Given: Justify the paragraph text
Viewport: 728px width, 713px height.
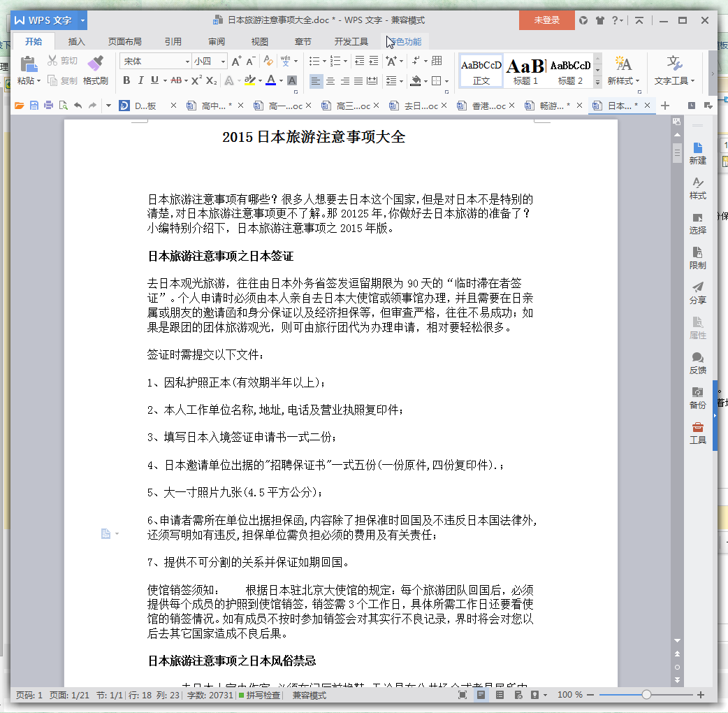Looking at the screenshot, I should 358,81.
